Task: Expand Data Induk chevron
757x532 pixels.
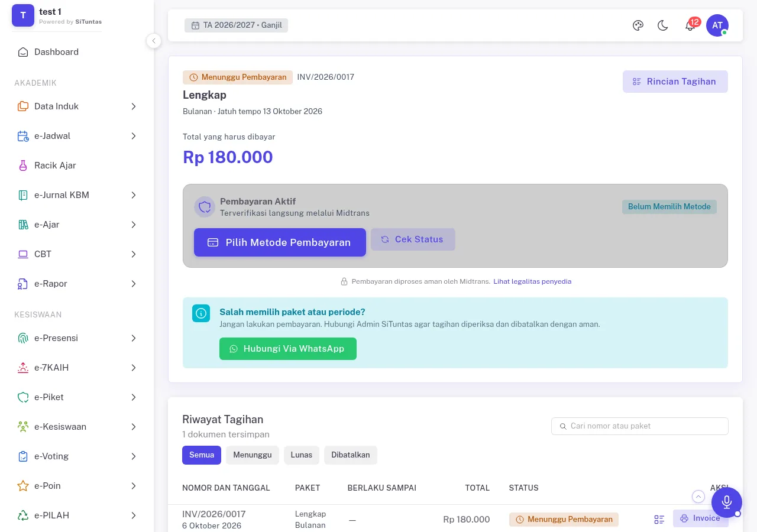Action: pos(134,106)
